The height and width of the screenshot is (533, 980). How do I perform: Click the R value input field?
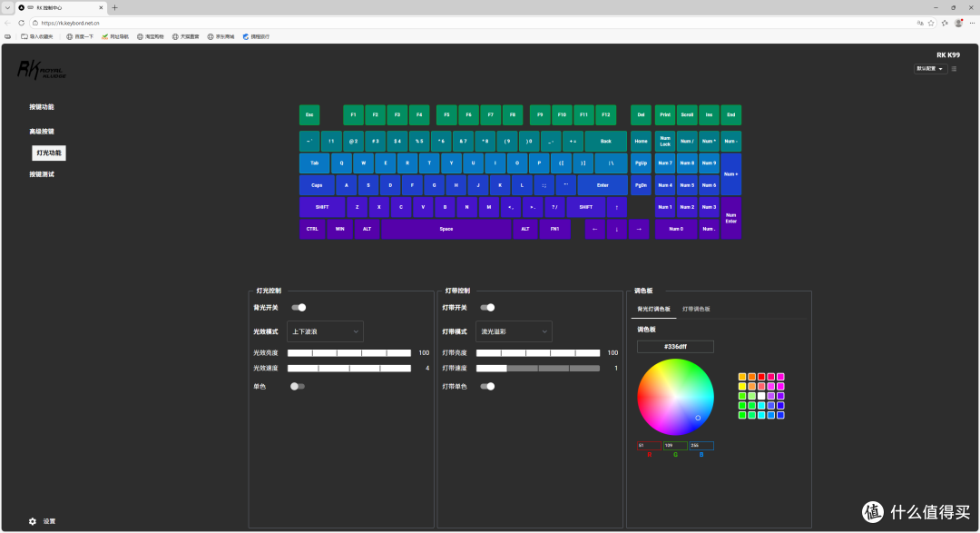[649, 446]
